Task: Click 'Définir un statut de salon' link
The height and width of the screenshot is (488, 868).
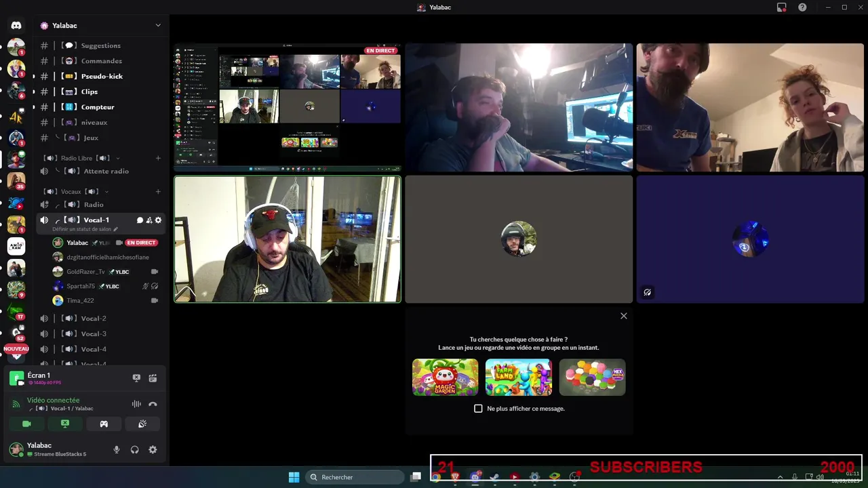Action: (85, 229)
